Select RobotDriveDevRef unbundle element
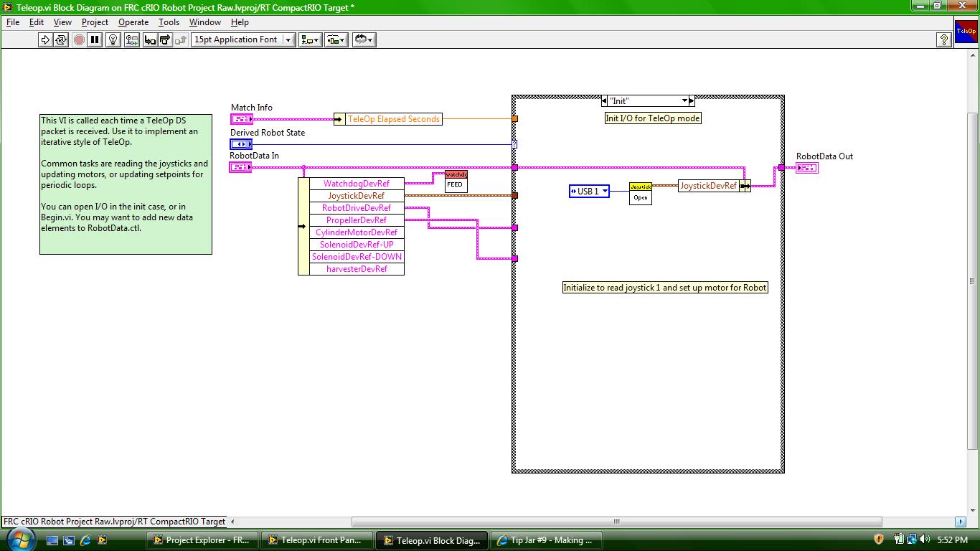The image size is (980, 551). [x=357, y=208]
